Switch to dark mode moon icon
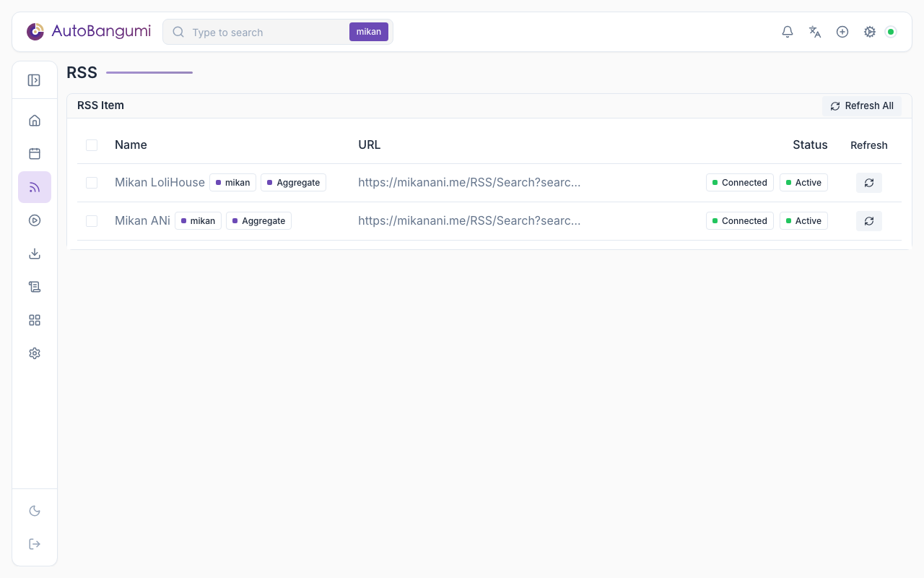 tap(35, 511)
